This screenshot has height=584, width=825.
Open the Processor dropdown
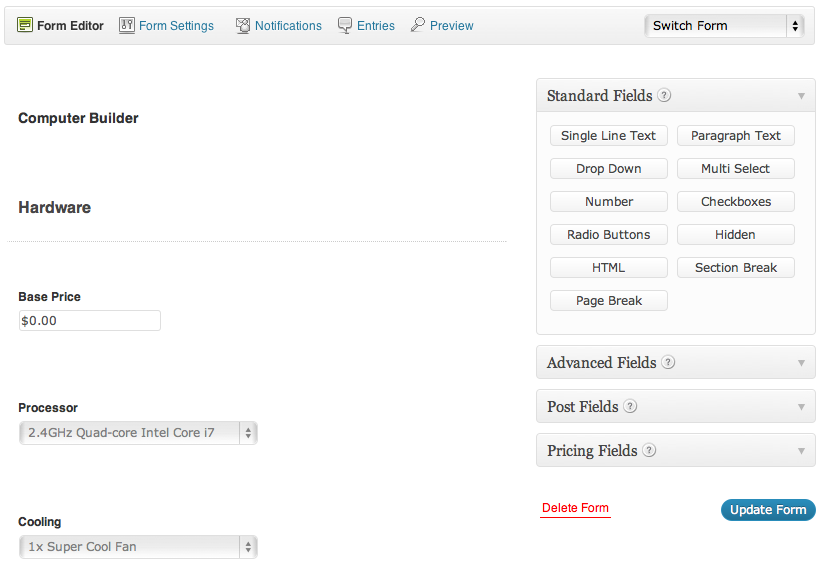138,433
